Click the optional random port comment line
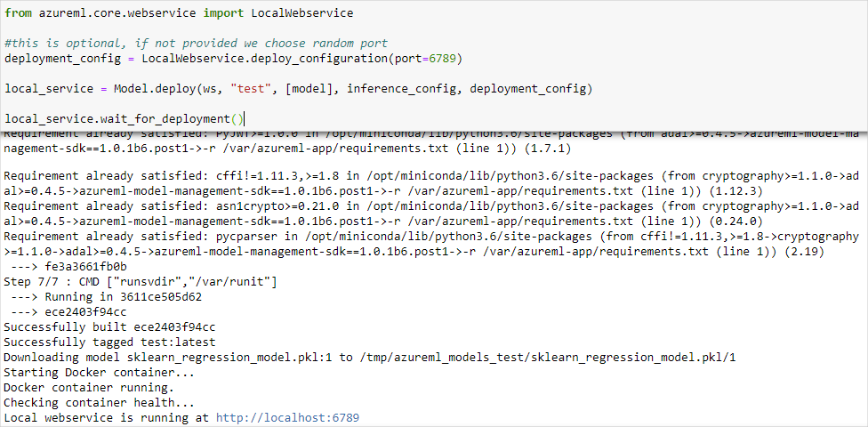Image resolution: width=868 pixels, height=427 pixels. 196,44
